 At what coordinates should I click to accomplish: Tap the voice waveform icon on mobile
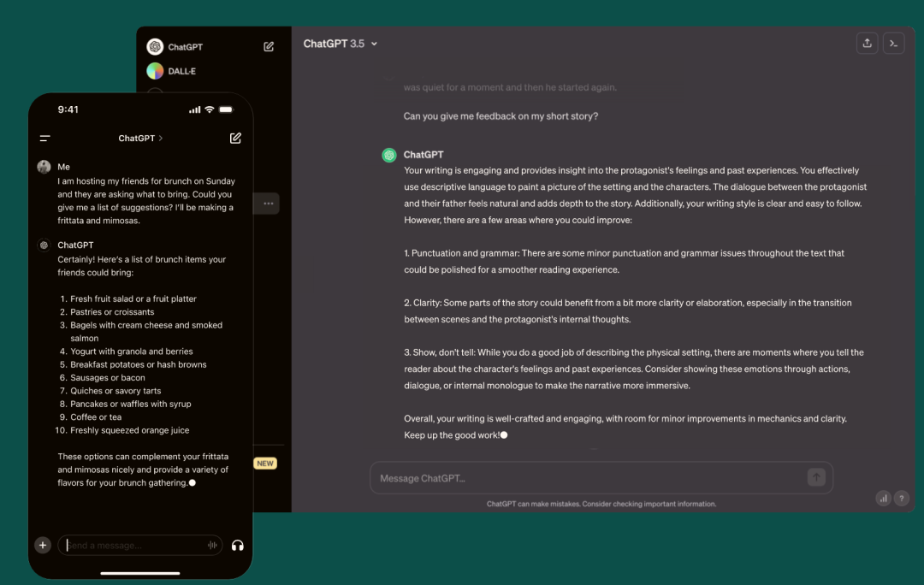tap(212, 545)
